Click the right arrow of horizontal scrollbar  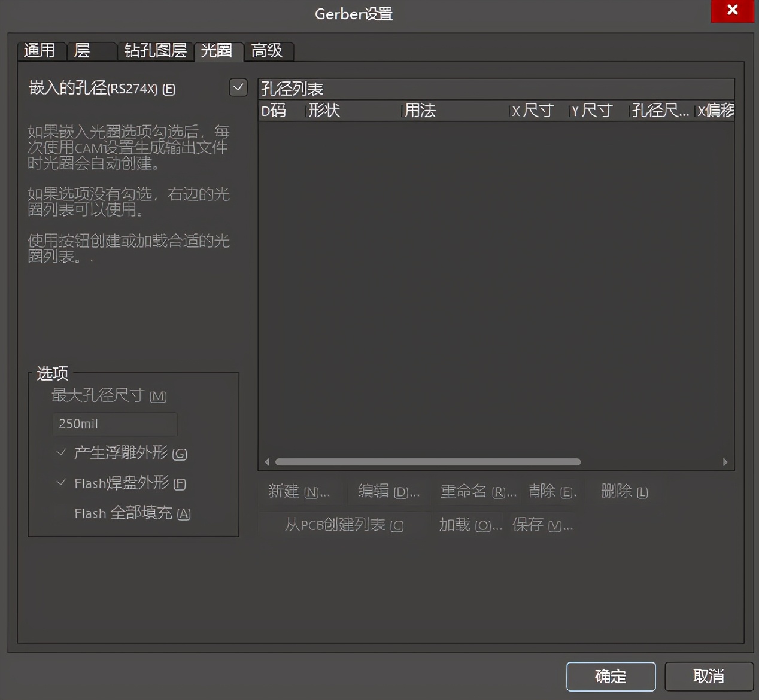pyautogui.click(x=725, y=462)
